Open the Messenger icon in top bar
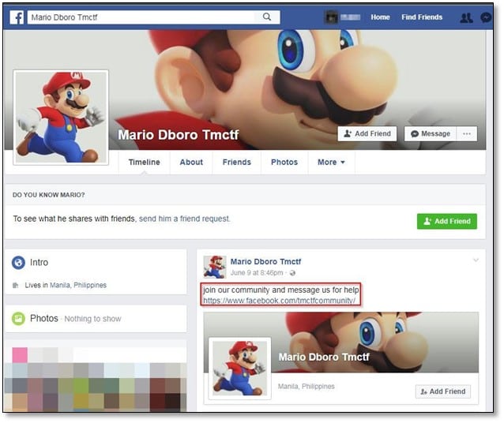 [486, 17]
